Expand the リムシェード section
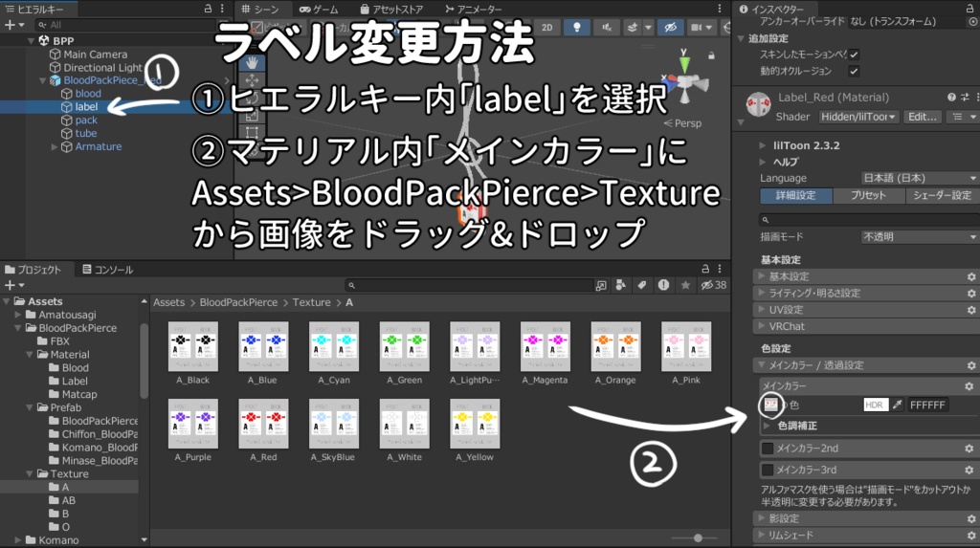Screen dimensions: 980x548 point(761,535)
